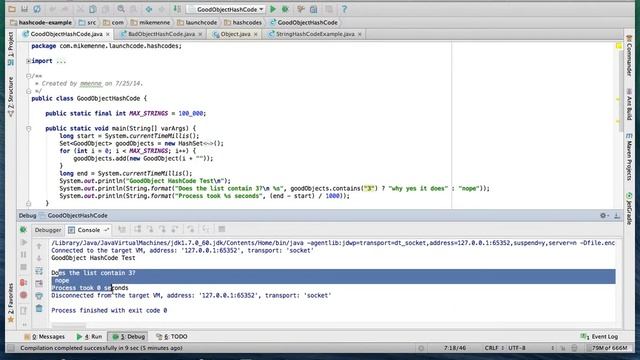Open Debug panel gear settings dropdown
The height and width of the screenshot is (360, 640).
[x=604, y=216]
